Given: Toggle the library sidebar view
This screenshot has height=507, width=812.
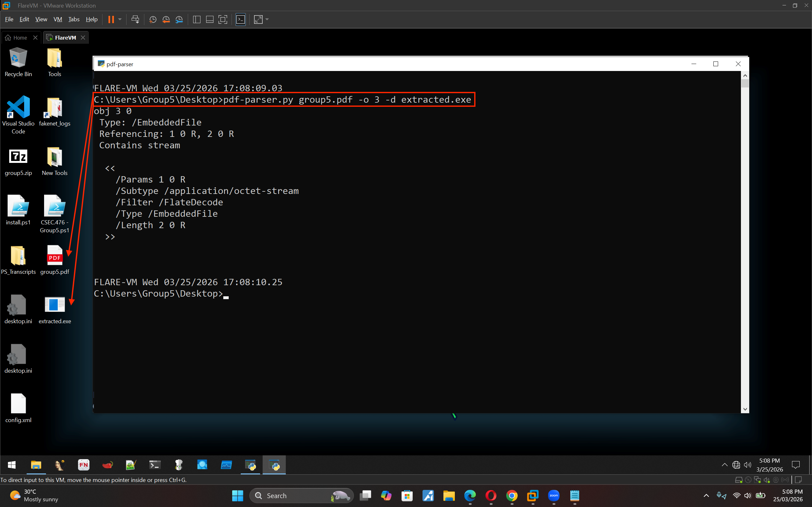Looking at the screenshot, I should 197,19.
